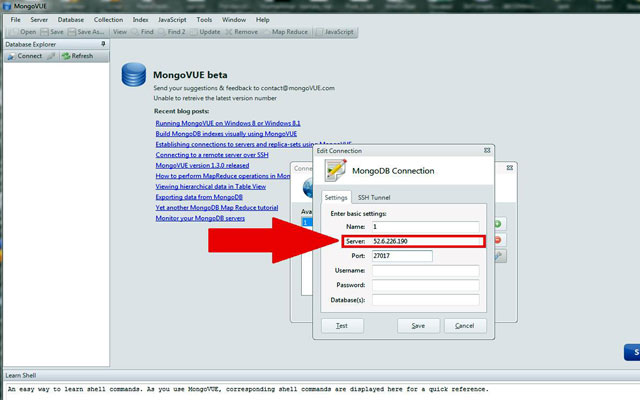Click the Refresh icon in Database Explorer
Screen dimensions: 640x400
pos(65,56)
